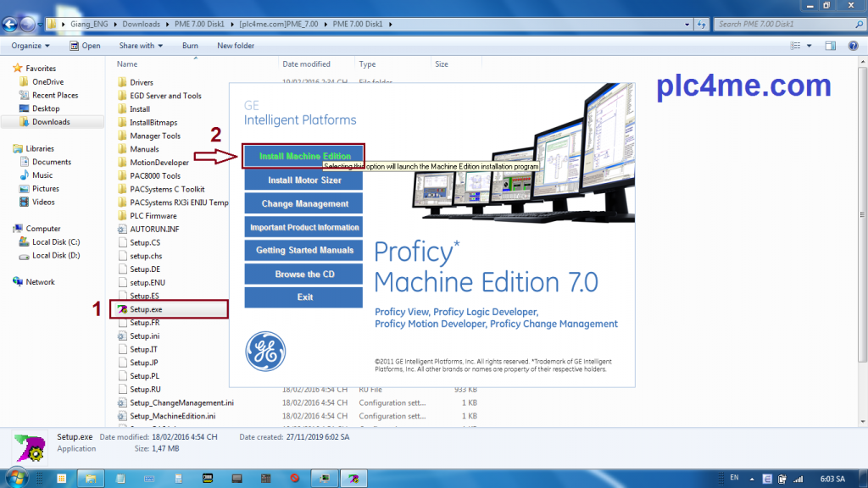Screen dimensions: 868x488
Task: Select the MotionDeveloper folder
Action: click(x=159, y=162)
